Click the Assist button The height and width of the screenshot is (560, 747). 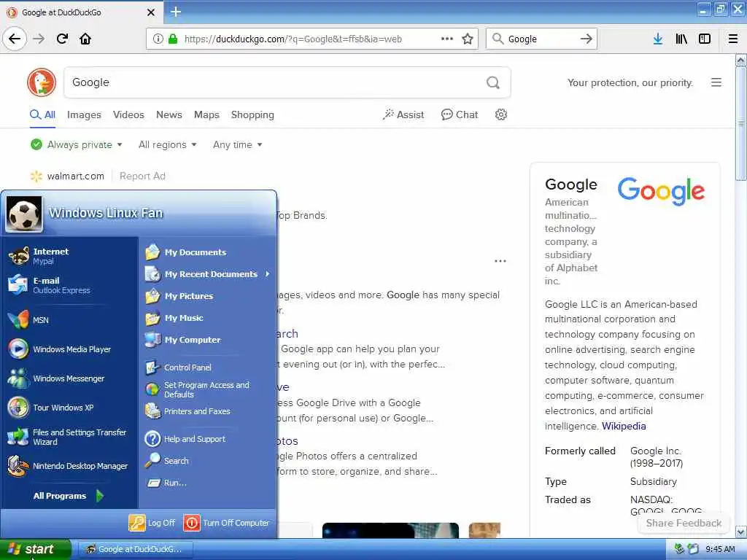tap(403, 114)
